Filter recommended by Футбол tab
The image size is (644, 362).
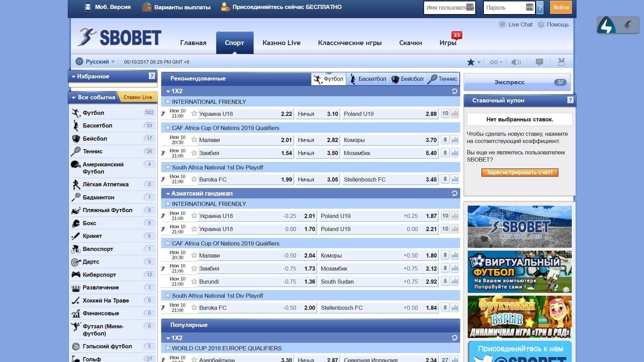pos(329,79)
